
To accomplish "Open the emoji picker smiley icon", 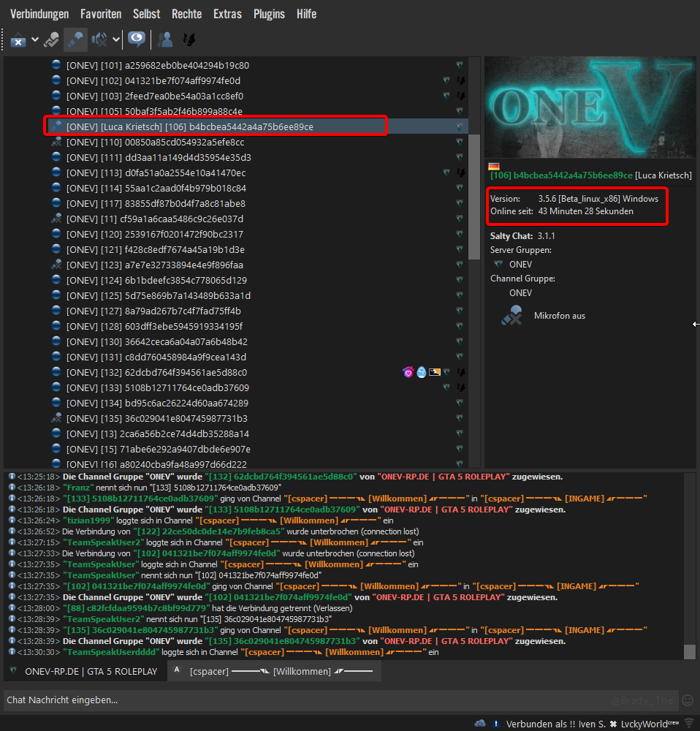I will pos(687,700).
